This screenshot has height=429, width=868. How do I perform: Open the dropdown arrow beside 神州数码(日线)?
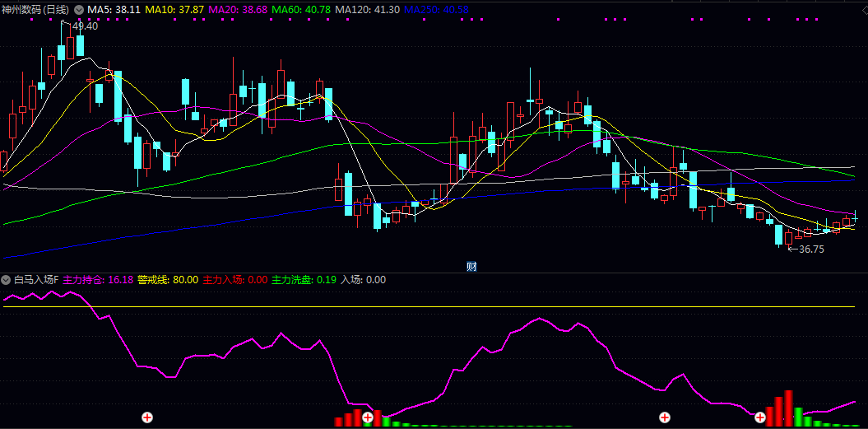tap(79, 9)
